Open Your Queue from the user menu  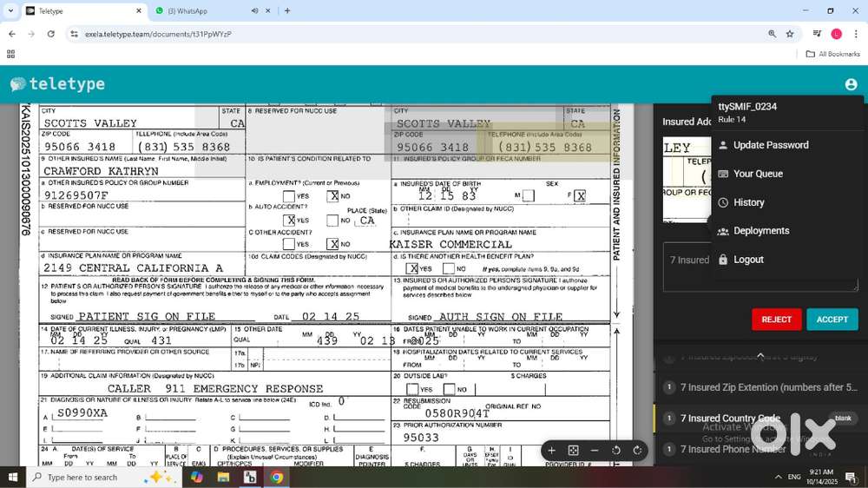point(758,174)
